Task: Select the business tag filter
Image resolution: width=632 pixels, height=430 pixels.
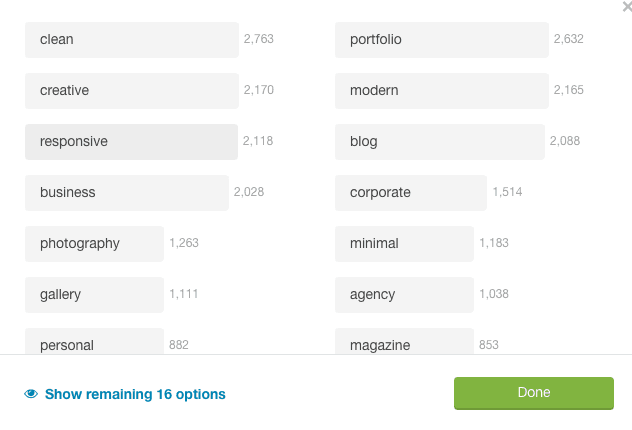Action: 127,193
